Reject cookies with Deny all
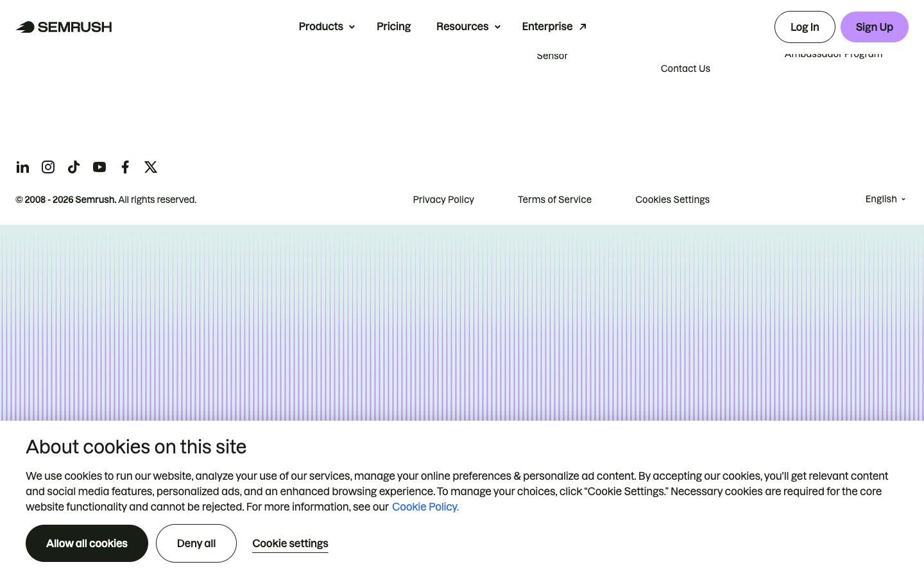 [x=196, y=543]
